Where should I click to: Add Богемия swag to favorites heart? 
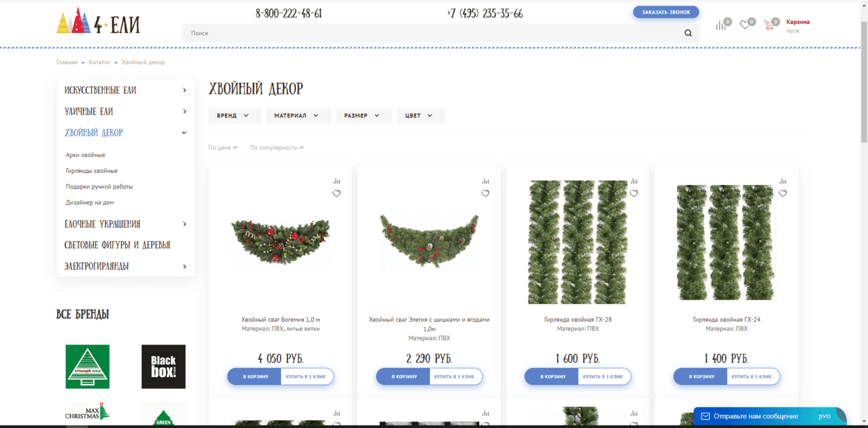click(336, 193)
